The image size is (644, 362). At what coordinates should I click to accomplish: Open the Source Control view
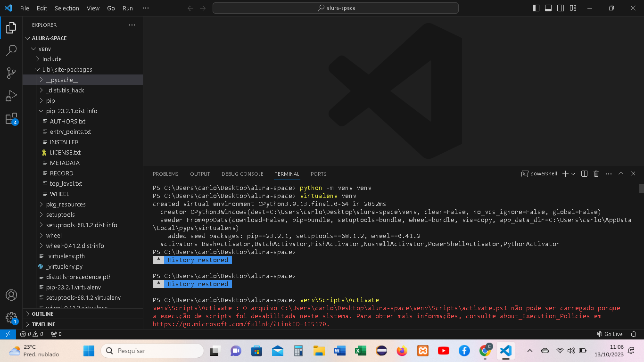[11, 73]
